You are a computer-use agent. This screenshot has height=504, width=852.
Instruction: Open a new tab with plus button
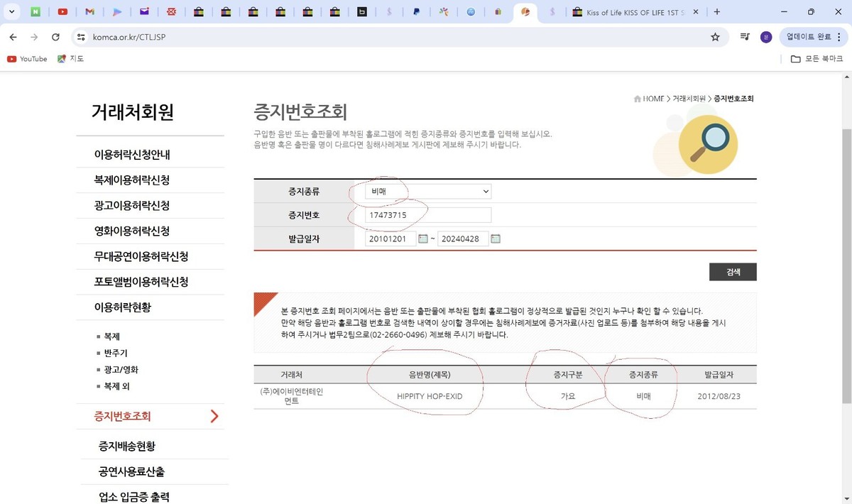[x=717, y=12]
